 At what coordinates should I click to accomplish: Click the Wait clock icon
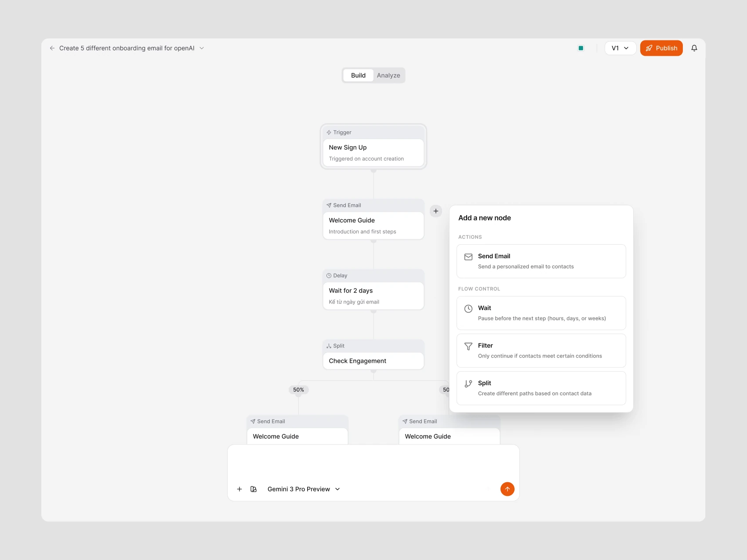[468, 309]
